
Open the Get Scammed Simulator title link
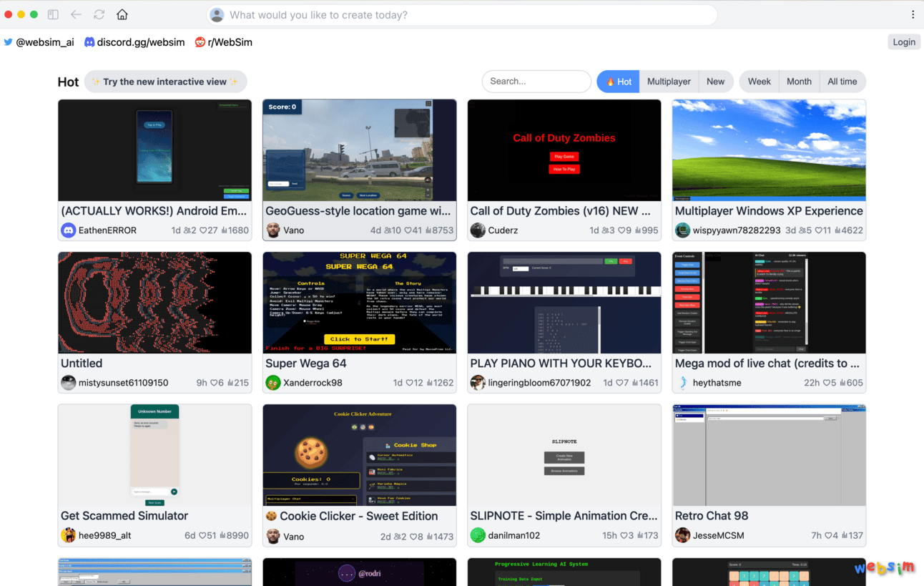[124, 516]
